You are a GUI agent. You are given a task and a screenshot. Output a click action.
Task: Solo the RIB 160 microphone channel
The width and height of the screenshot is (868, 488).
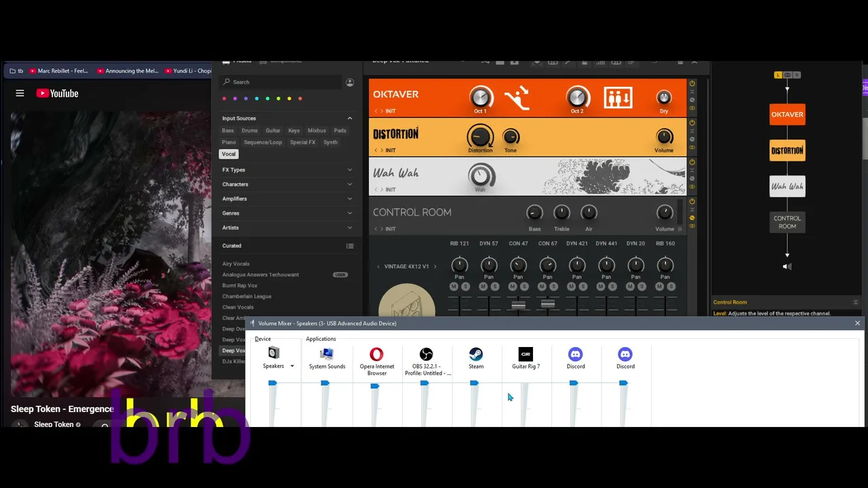[671, 287]
